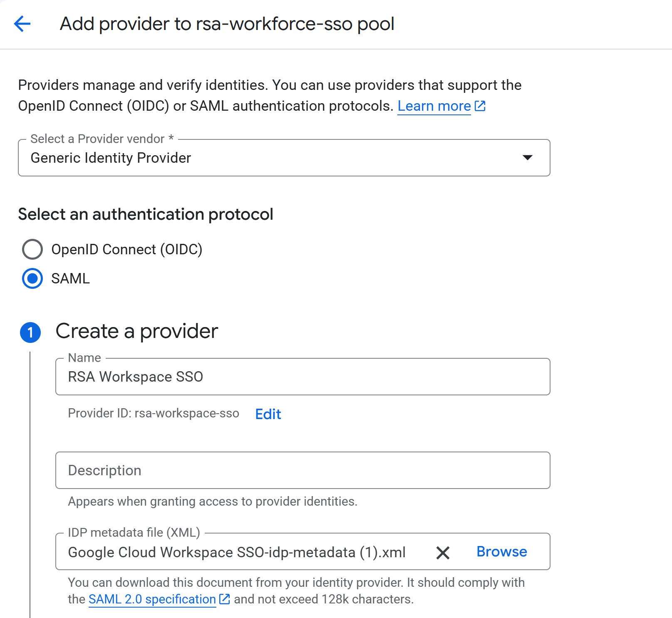Select the OpenID Connect (OIDC) radio button

32,249
